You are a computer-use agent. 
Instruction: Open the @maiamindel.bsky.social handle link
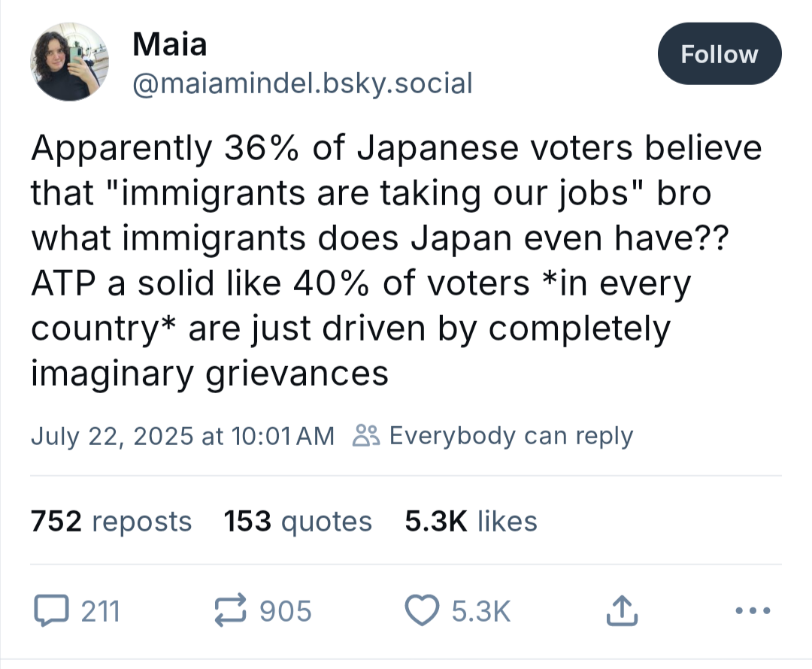tap(302, 83)
